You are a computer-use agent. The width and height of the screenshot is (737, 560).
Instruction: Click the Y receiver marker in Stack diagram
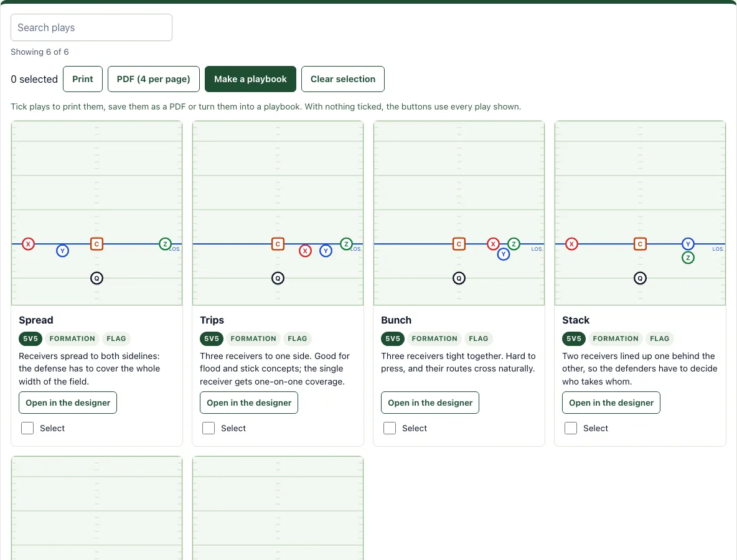pos(688,244)
